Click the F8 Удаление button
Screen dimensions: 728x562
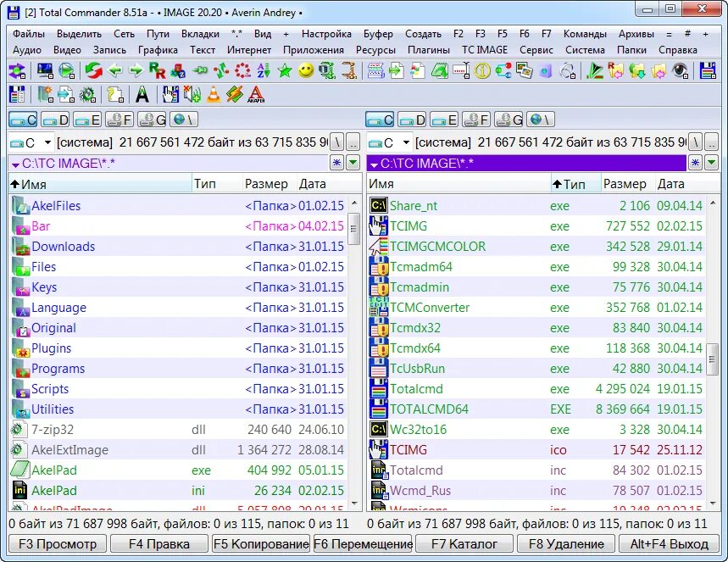(566, 544)
